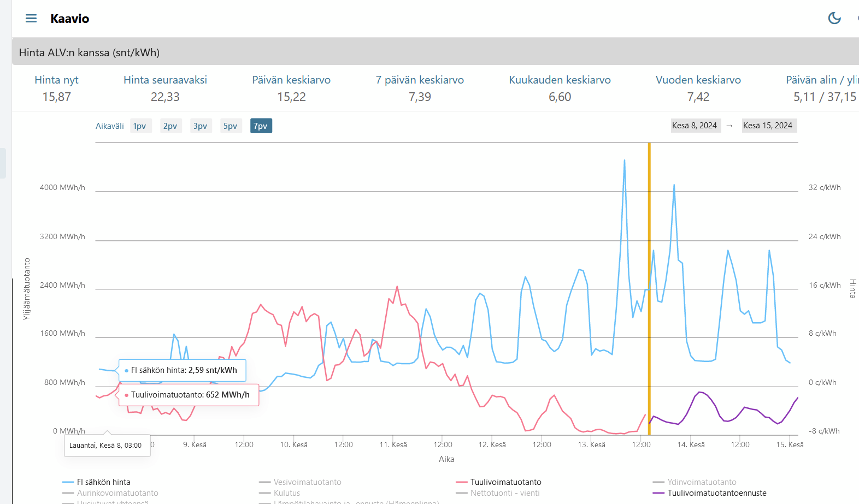The height and width of the screenshot is (504, 859).
Task: Choose the 3pv range button
Action: tap(200, 126)
